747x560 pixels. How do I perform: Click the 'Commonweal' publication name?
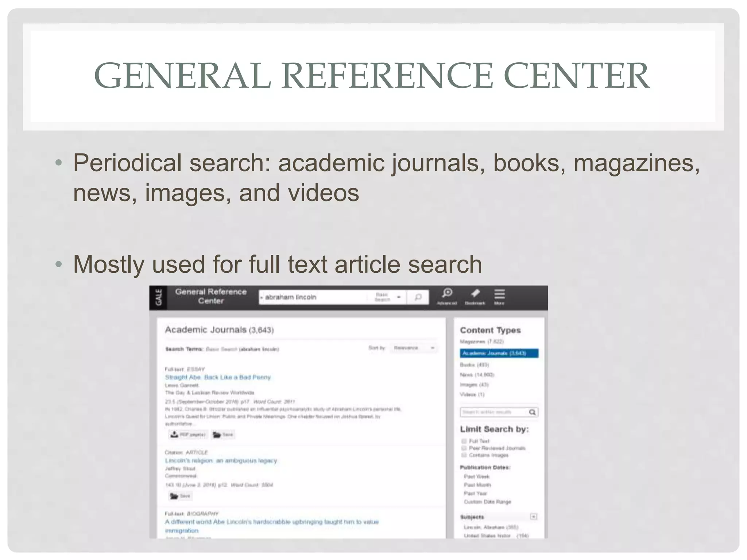pos(181,476)
